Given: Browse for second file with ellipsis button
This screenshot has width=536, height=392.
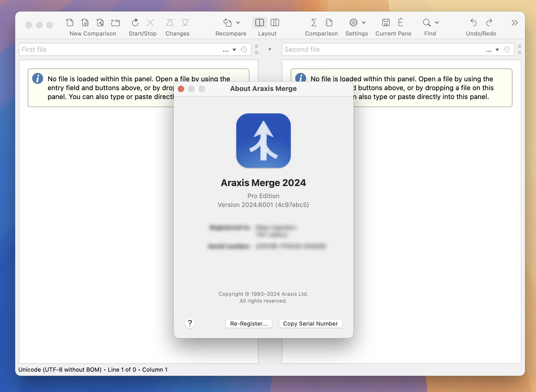Looking at the screenshot, I should [489, 50].
